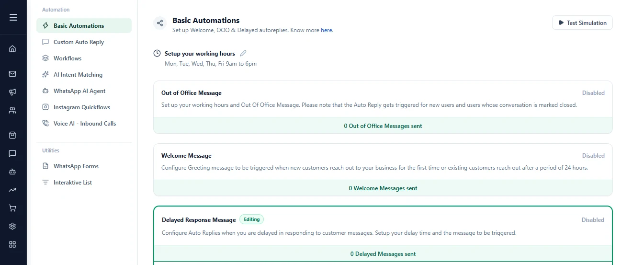The width and height of the screenshot is (644, 265).
Task: Open the trending analytics arrow icon
Action: tap(12, 190)
